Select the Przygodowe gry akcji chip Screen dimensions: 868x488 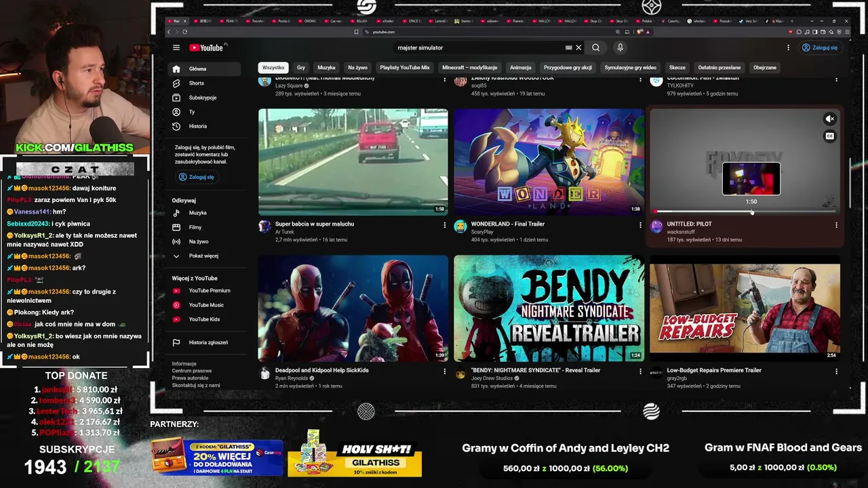[x=568, y=68]
